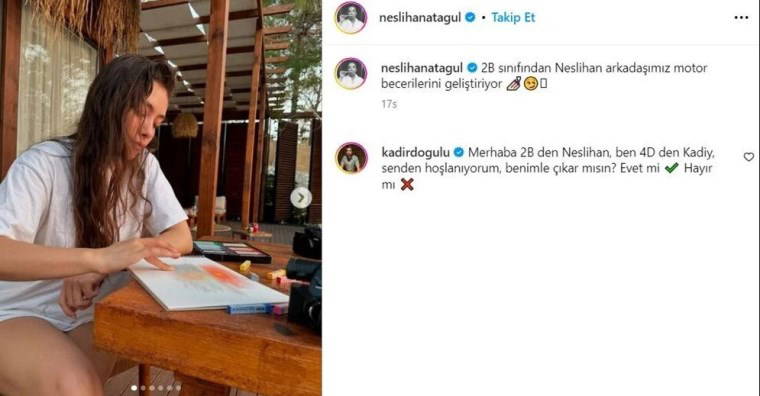Open neslihanatagul username in the caption
The height and width of the screenshot is (396, 760).
coord(422,68)
